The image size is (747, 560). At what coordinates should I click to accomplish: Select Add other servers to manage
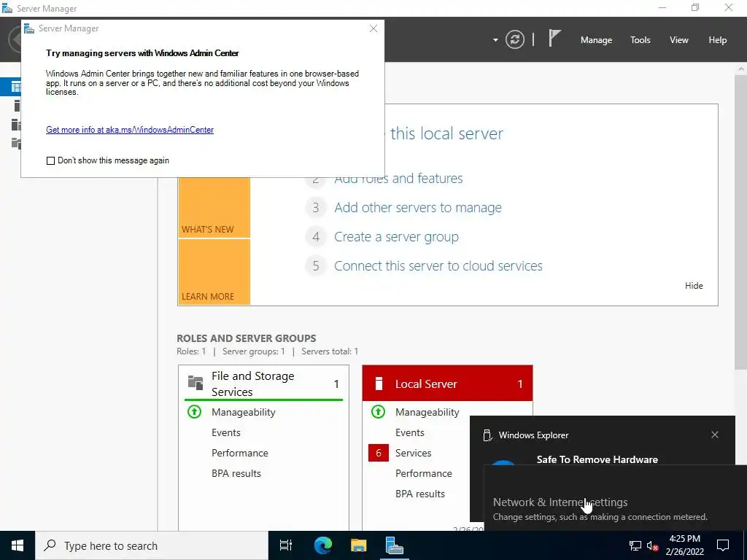click(x=418, y=208)
